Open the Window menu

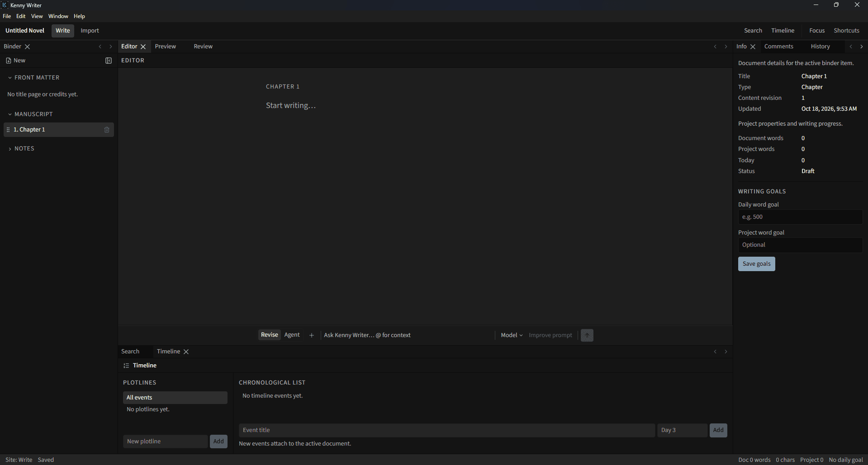click(58, 16)
